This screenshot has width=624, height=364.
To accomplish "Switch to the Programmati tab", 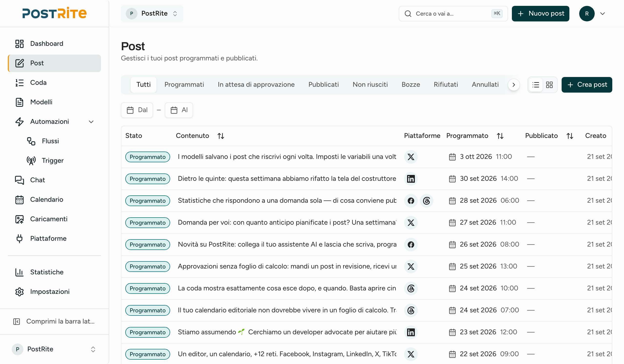I will [184, 85].
